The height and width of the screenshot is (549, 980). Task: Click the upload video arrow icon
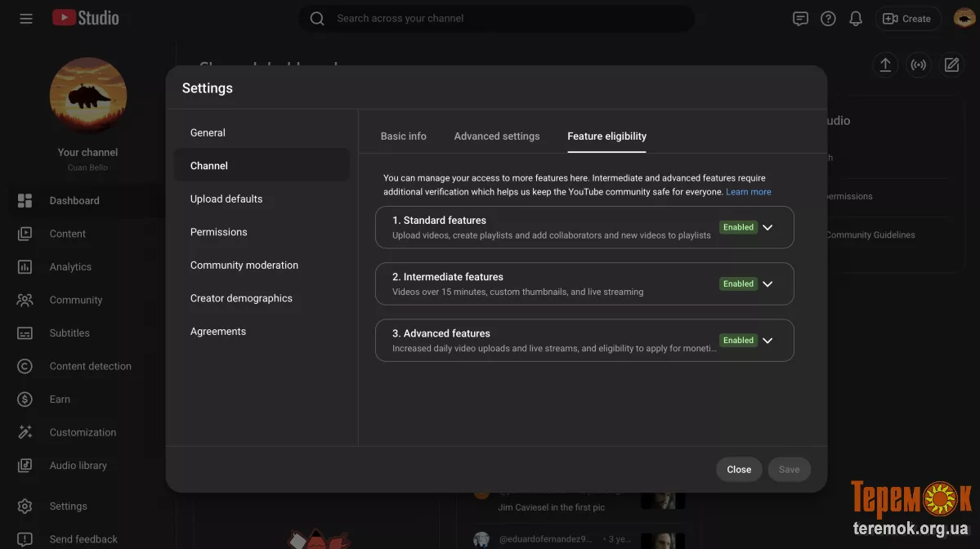pos(885,65)
